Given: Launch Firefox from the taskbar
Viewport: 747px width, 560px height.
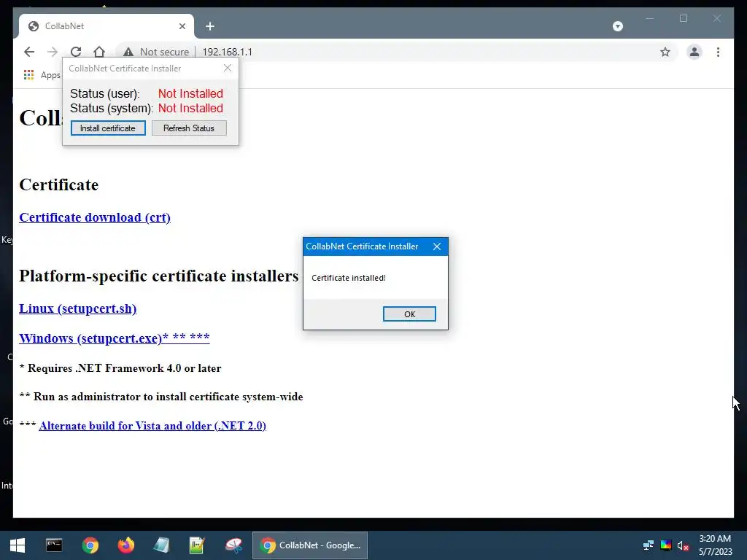Looking at the screenshot, I should tap(126, 545).
